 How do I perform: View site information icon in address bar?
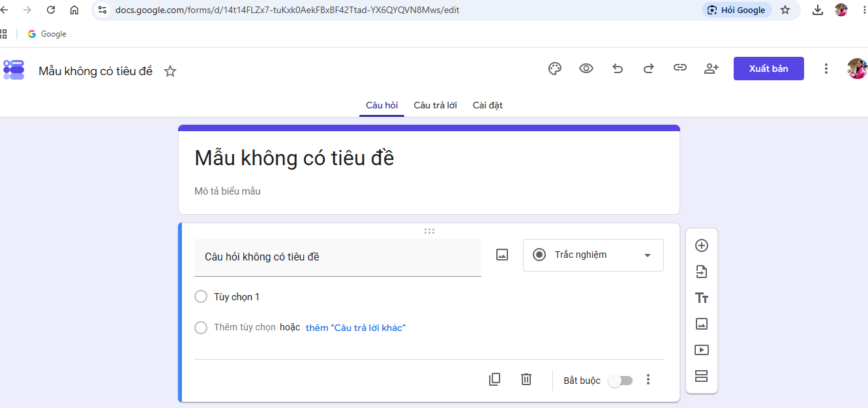click(102, 10)
